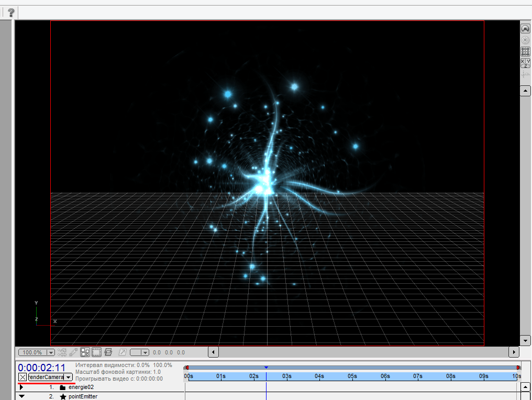The height and width of the screenshot is (400, 532).
Task: Collapse the pointEmitter layer triangle
Action: pos(21,396)
